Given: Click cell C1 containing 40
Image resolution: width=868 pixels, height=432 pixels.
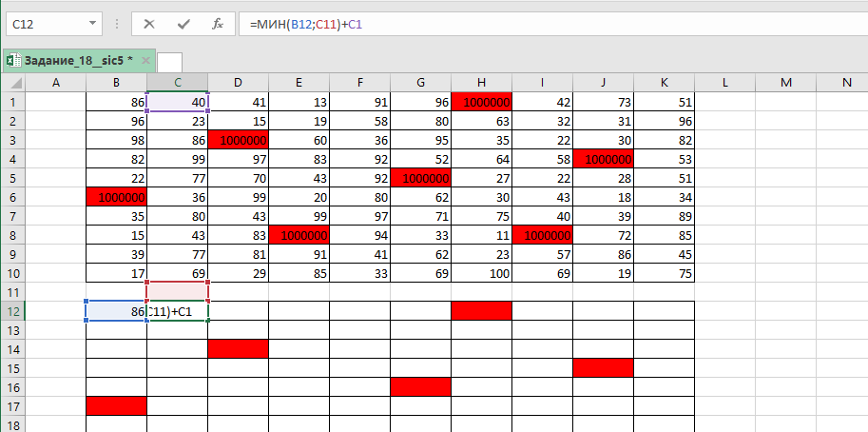Looking at the screenshot, I should point(177,102).
